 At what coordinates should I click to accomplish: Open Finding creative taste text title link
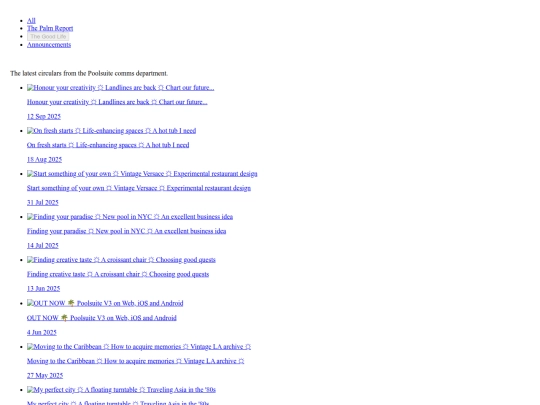tap(118, 274)
